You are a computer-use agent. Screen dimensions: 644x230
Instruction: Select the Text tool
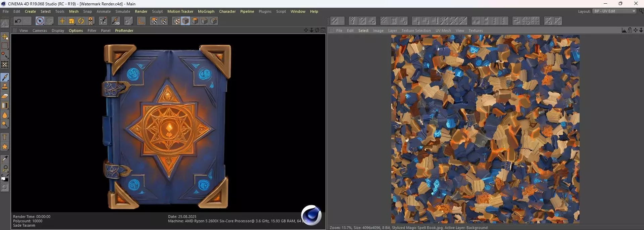(x=5, y=137)
